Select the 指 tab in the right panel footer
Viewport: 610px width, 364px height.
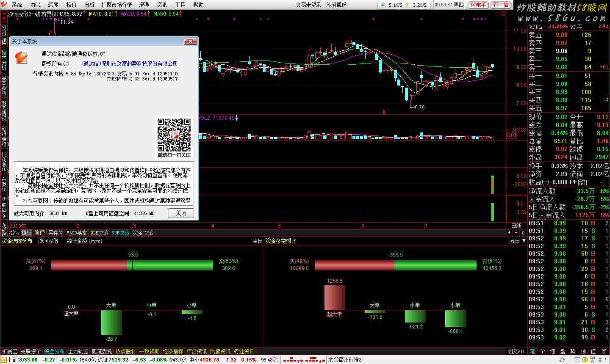tap(583, 351)
